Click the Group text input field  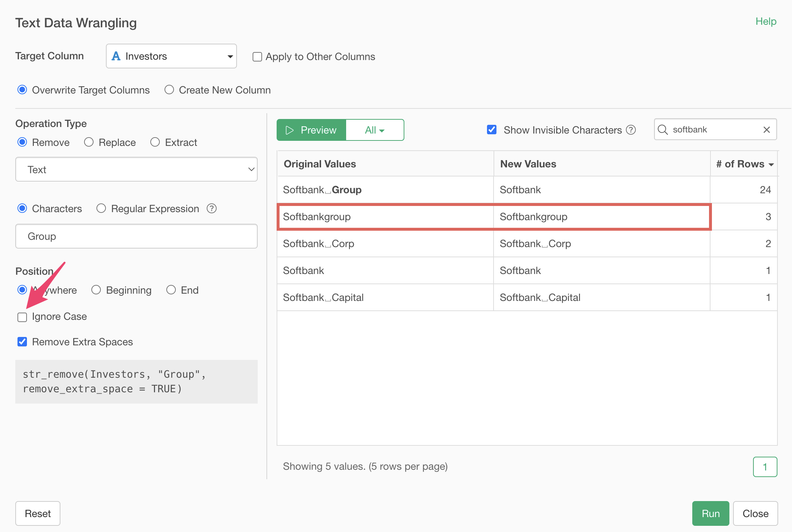click(136, 236)
